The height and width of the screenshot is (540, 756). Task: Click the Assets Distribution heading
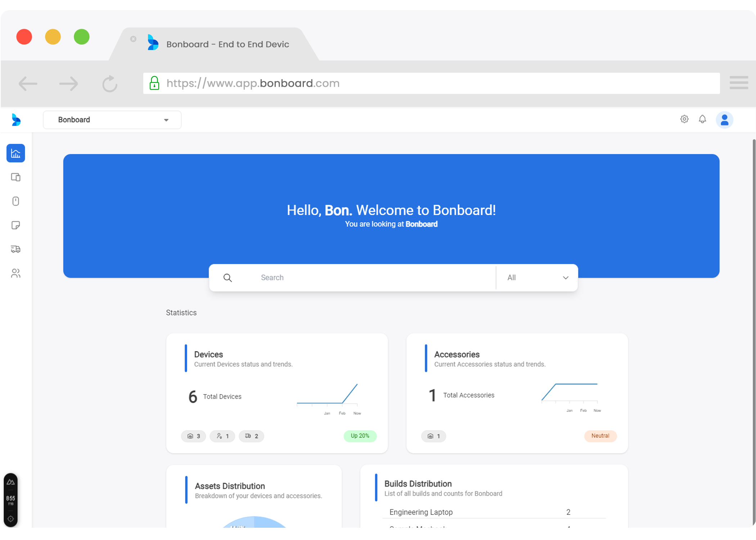[x=230, y=486]
